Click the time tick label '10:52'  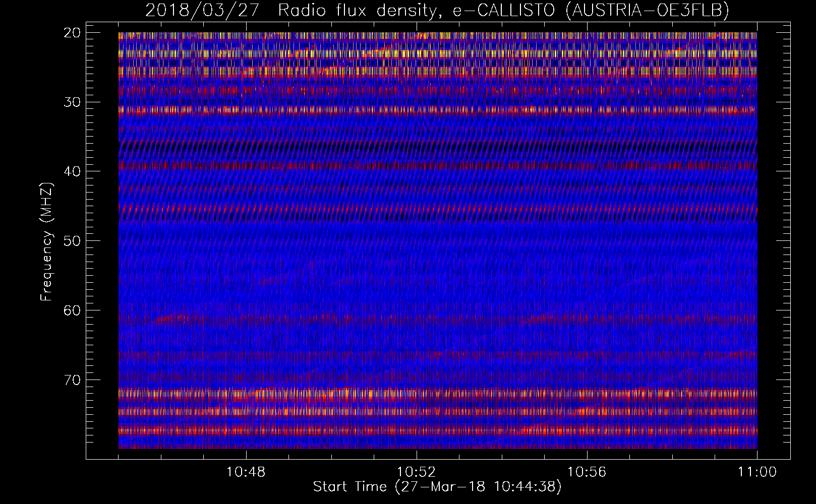point(417,472)
